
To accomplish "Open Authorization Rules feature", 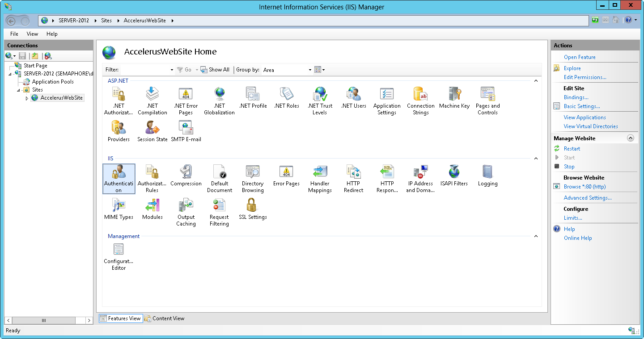I will 152,179.
